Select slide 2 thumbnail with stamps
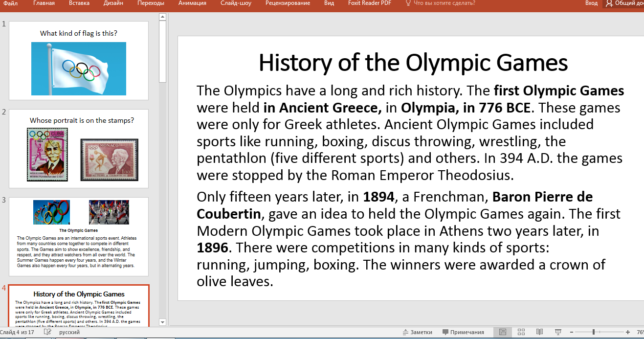This screenshot has height=339, width=644. point(79,149)
